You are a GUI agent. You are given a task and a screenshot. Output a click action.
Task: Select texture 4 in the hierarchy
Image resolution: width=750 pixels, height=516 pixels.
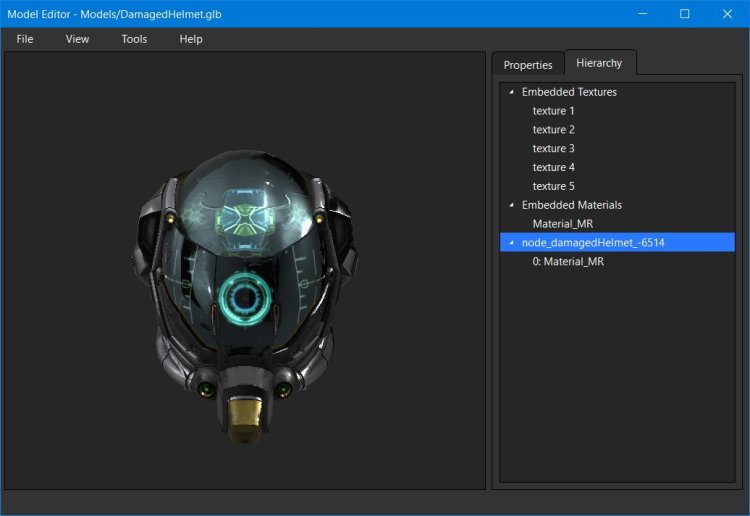coord(553,167)
